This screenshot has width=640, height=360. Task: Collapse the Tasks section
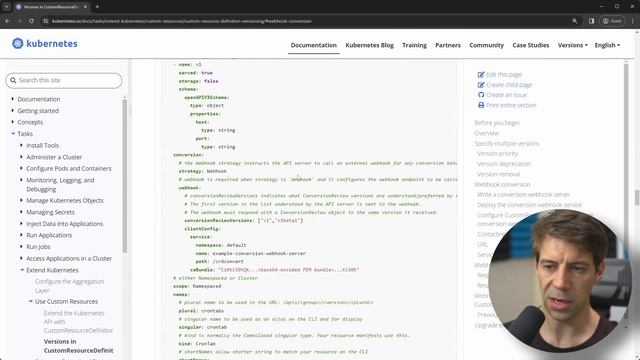point(13,133)
